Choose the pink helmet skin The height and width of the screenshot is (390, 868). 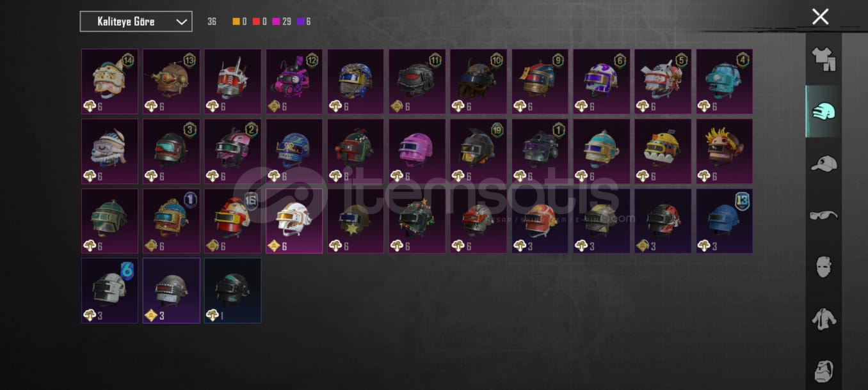pos(417,152)
